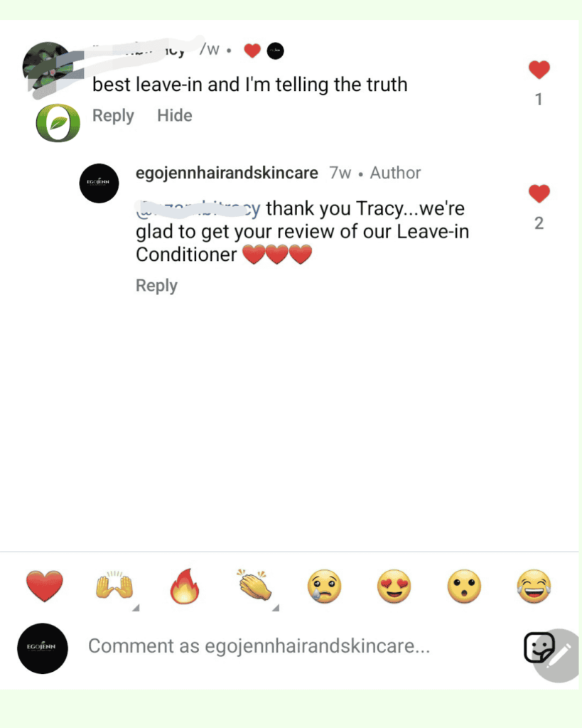Open the EGOJENN avatar in the thread
The width and height of the screenshot is (582, 728).
(x=99, y=183)
